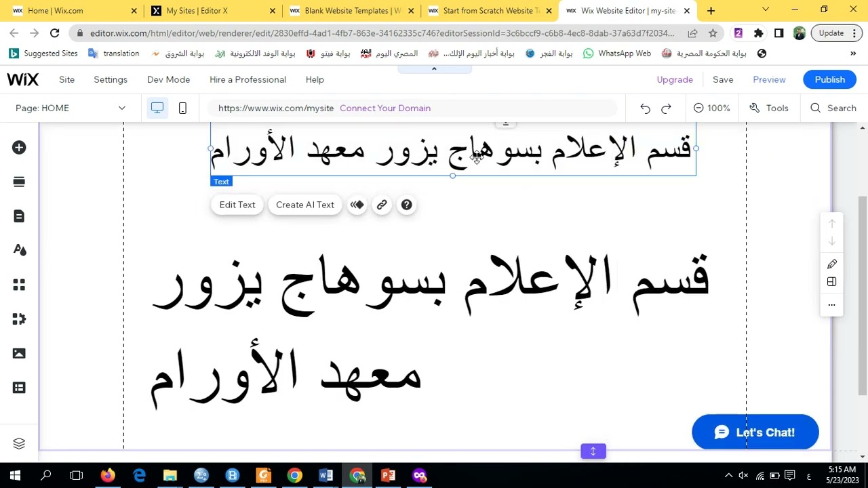The height and width of the screenshot is (488, 868).
Task: Bookmark this page star icon
Action: click(x=713, y=33)
